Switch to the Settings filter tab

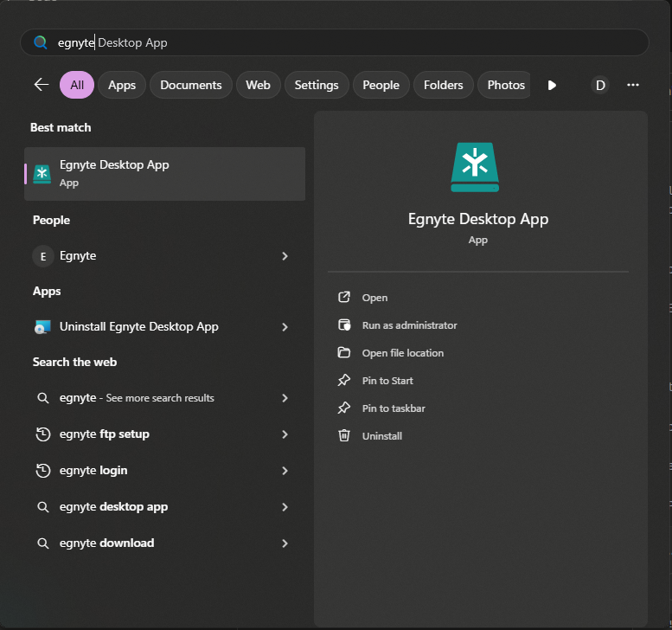pyautogui.click(x=317, y=85)
